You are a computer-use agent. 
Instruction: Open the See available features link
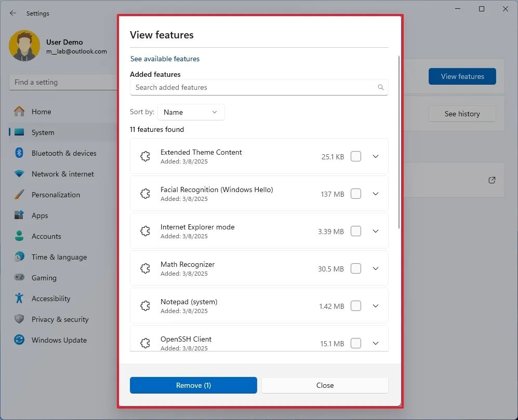tap(165, 59)
